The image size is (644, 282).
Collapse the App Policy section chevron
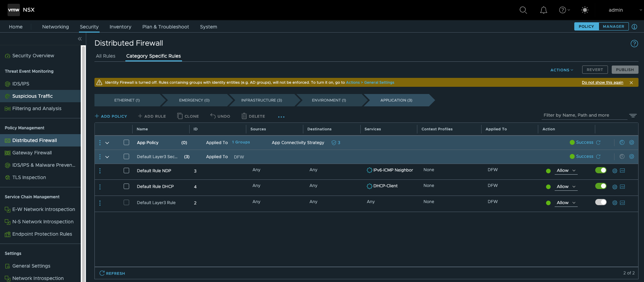[x=107, y=143]
